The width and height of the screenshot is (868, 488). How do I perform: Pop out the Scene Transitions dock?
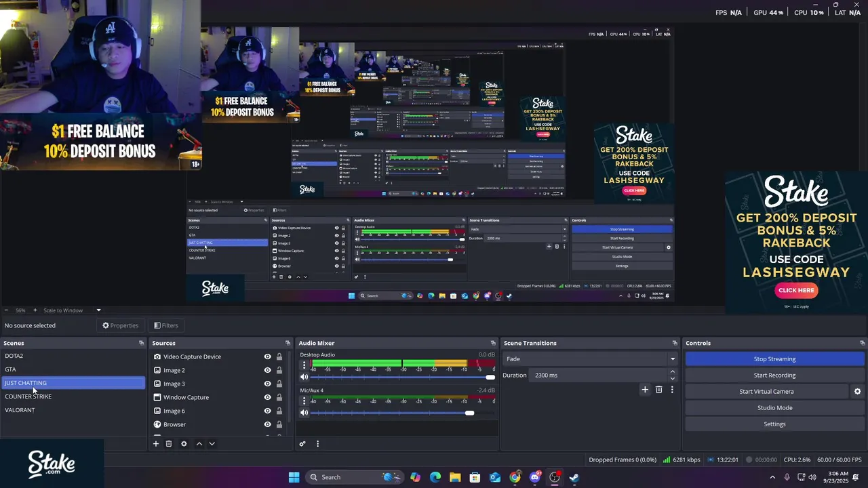point(675,343)
